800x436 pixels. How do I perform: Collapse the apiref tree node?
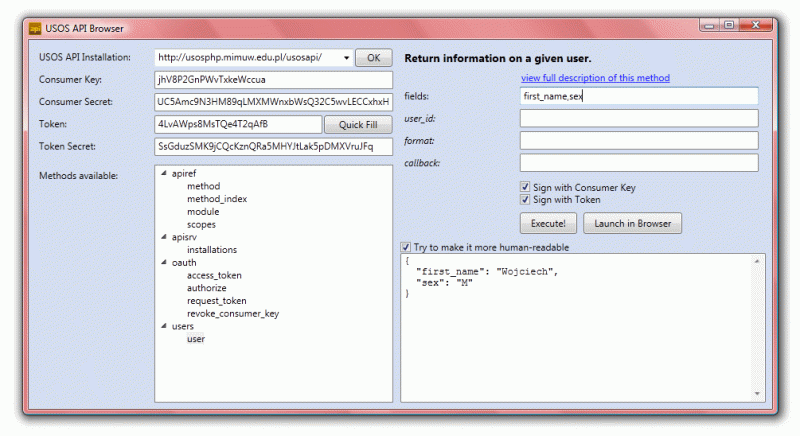pos(164,173)
